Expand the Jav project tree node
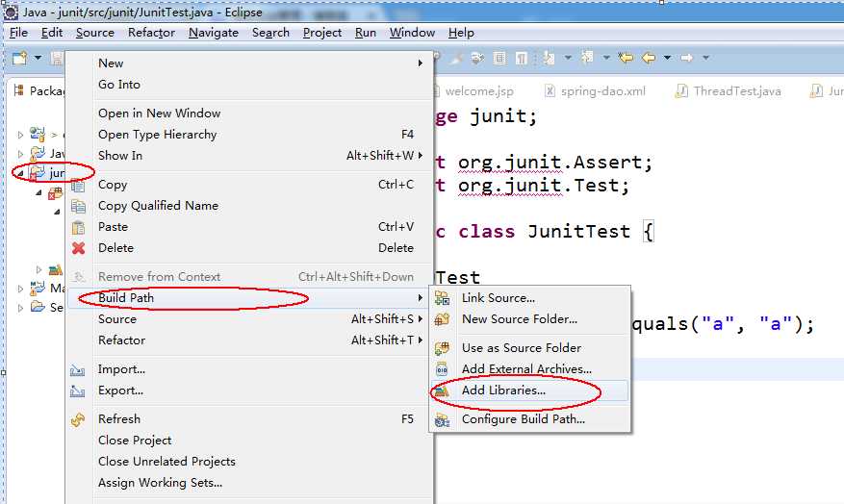844x504 pixels. pyautogui.click(x=20, y=154)
